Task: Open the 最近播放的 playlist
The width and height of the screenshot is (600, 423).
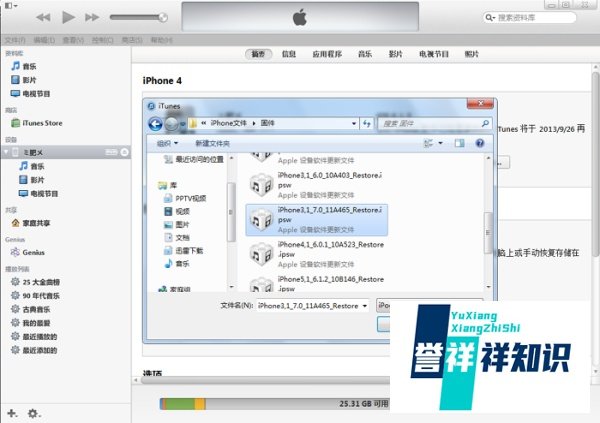Action: 34,336
